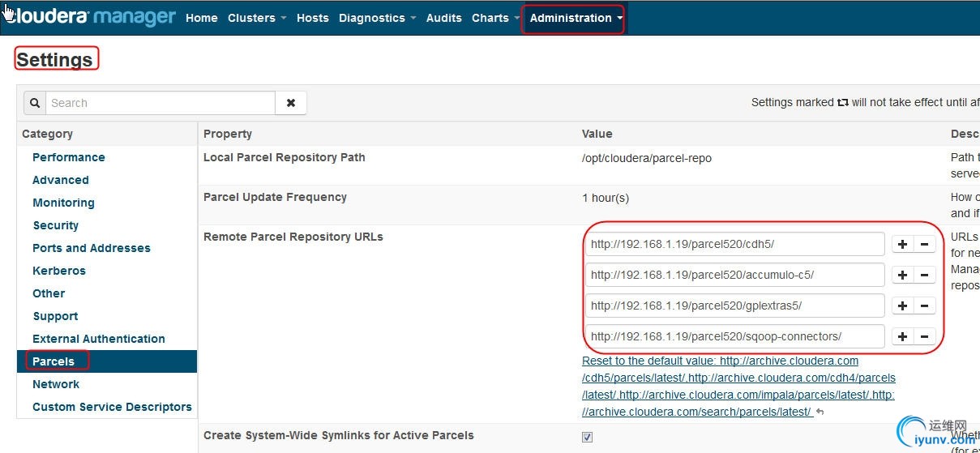This screenshot has height=453, width=980.
Task: Remove the accumulo-c5 repository URL
Action: pyautogui.click(x=924, y=275)
